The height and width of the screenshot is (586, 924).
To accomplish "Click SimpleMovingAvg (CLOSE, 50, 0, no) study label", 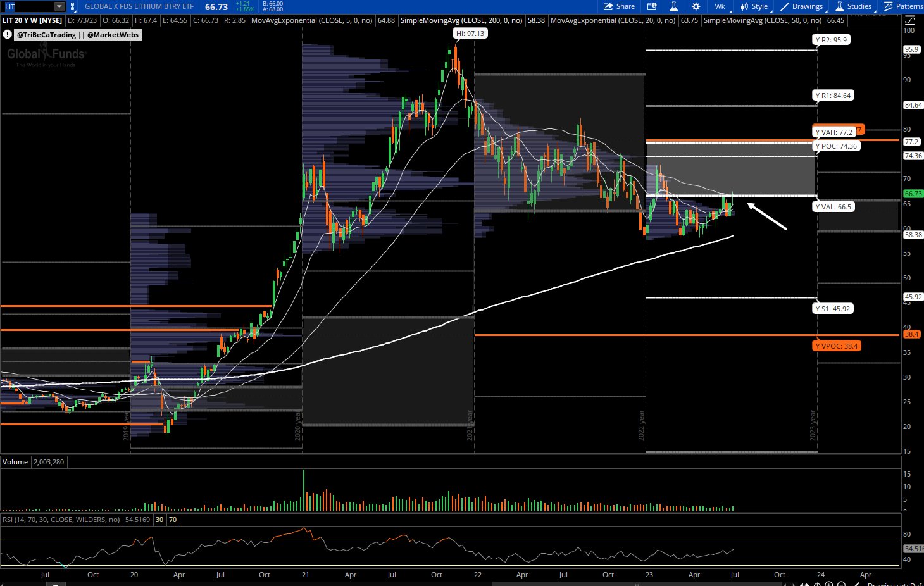I will [x=763, y=20].
